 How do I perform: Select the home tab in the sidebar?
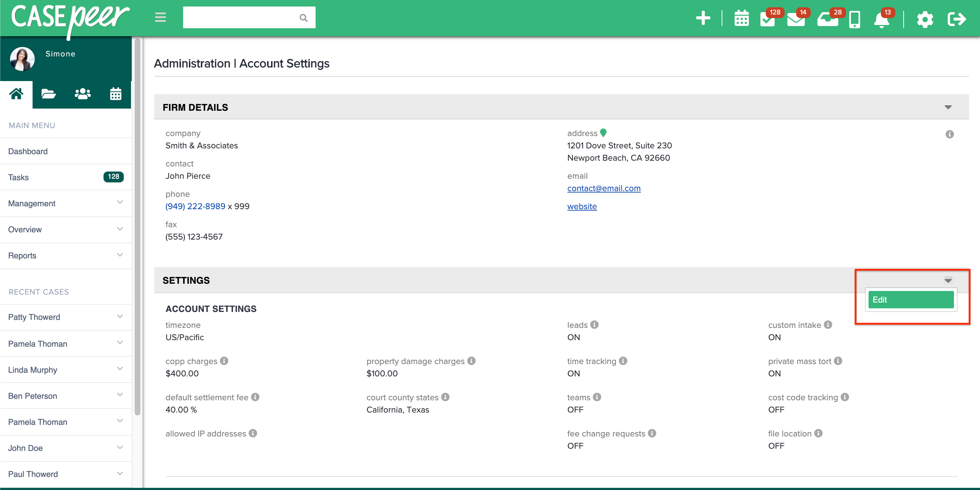(x=16, y=94)
